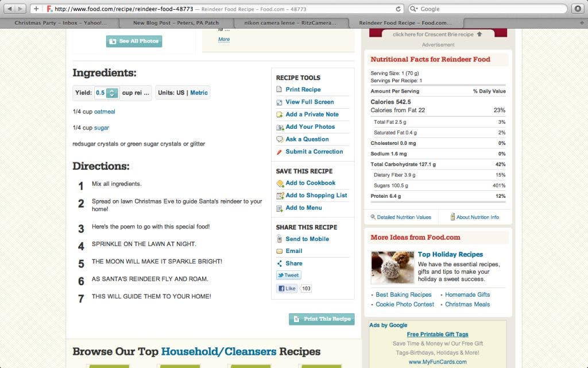
Task: Click the Yield amount input field
Action: tap(100, 93)
